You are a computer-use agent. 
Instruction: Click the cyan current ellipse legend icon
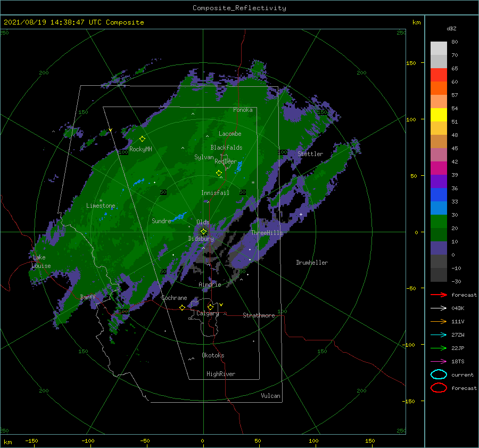(439, 374)
